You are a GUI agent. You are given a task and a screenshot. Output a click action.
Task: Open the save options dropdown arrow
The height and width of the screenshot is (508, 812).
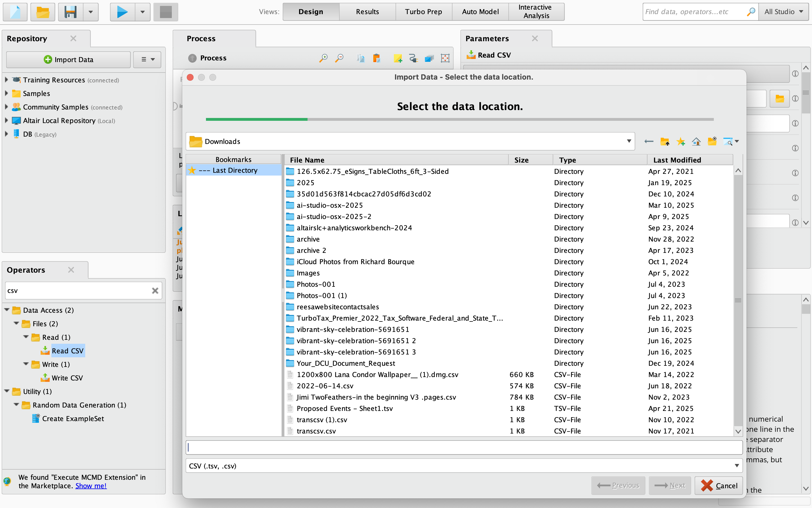click(x=91, y=12)
